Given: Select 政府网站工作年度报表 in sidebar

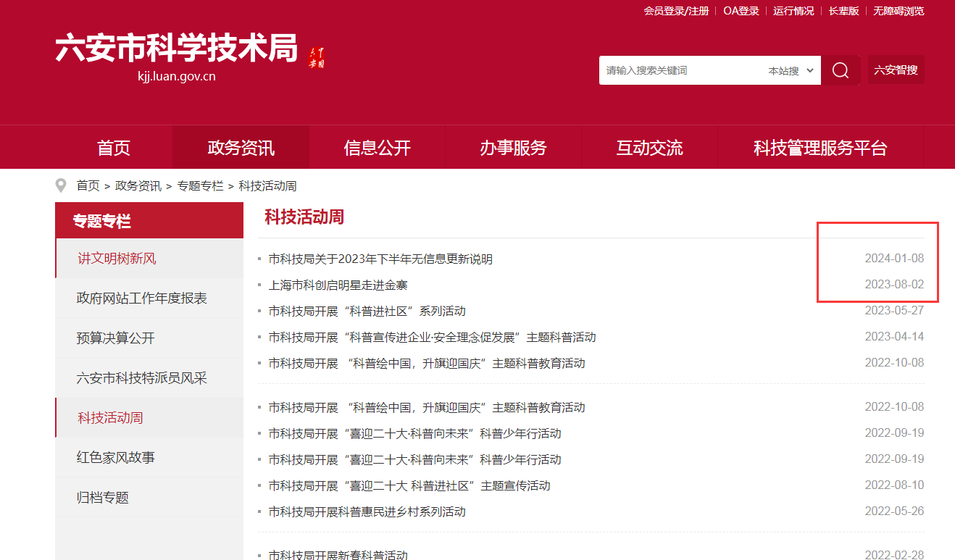Looking at the screenshot, I should point(149,298).
